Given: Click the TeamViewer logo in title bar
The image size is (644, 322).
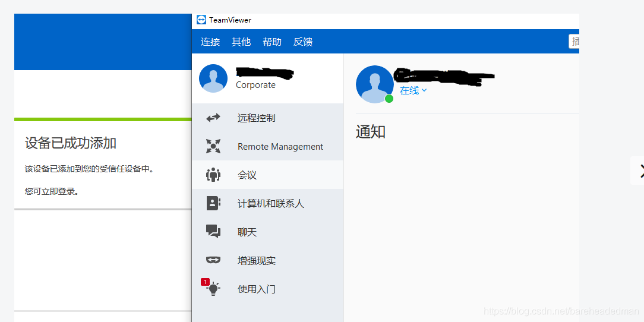Looking at the screenshot, I should (201, 20).
